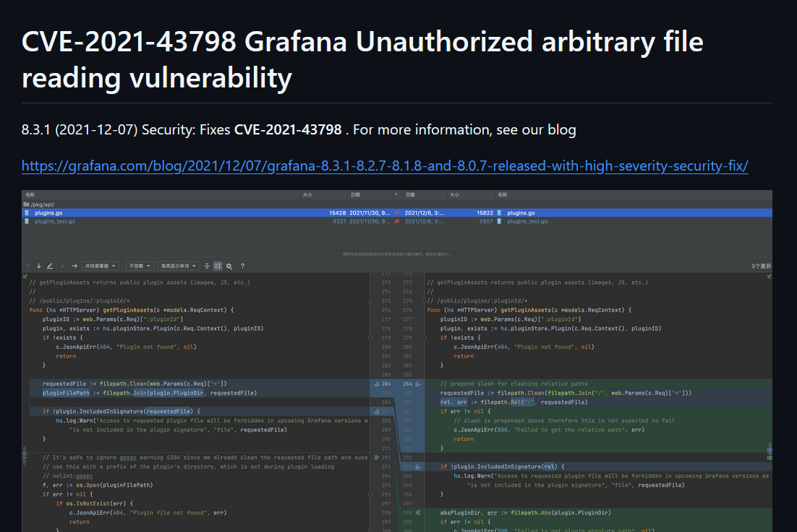Click the getPluginAssets function name in left pane
Viewport: 797px width, 532px height.
click(128, 310)
